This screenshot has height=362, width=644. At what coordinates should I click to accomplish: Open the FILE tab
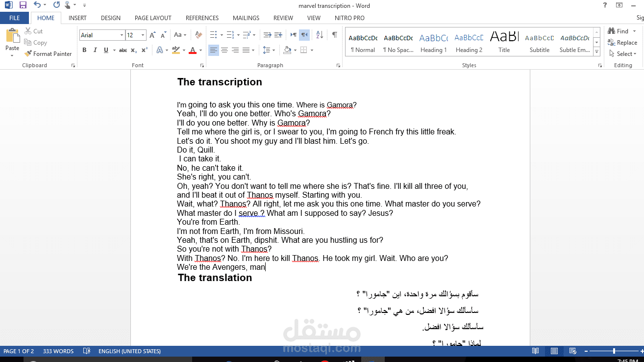click(15, 18)
